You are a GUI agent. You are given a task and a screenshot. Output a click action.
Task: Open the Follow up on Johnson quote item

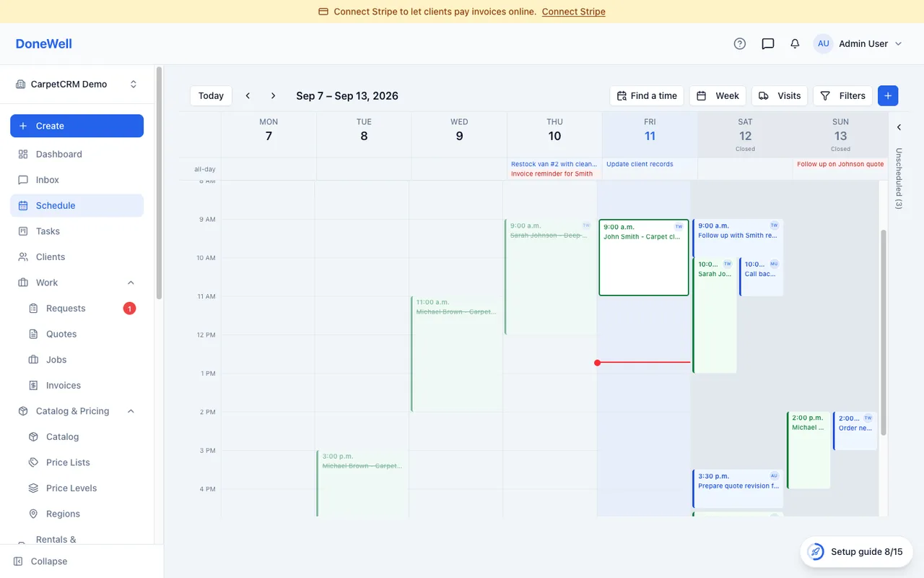coord(840,164)
